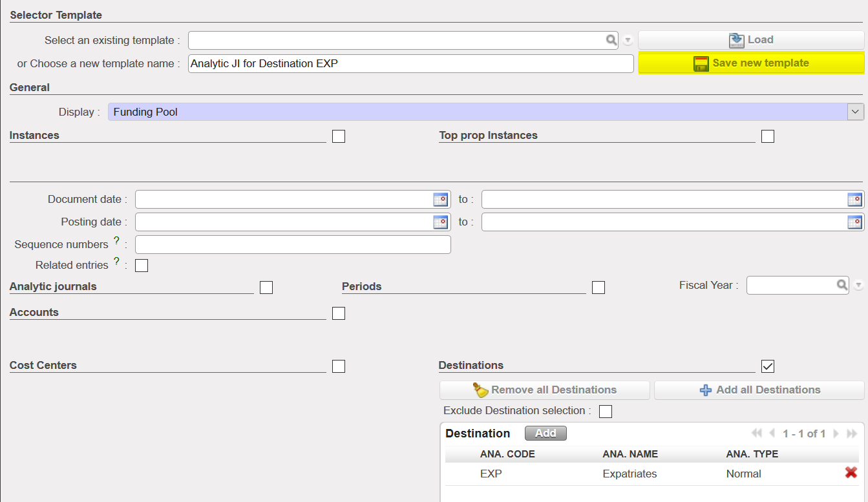Enable the Related entries checkbox
Image resolution: width=868 pixels, height=502 pixels.
[142, 266]
